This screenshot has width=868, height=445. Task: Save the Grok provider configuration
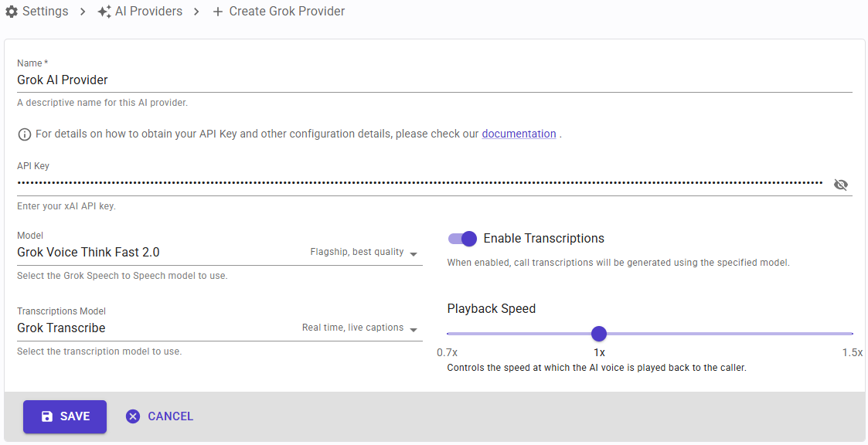(65, 416)
